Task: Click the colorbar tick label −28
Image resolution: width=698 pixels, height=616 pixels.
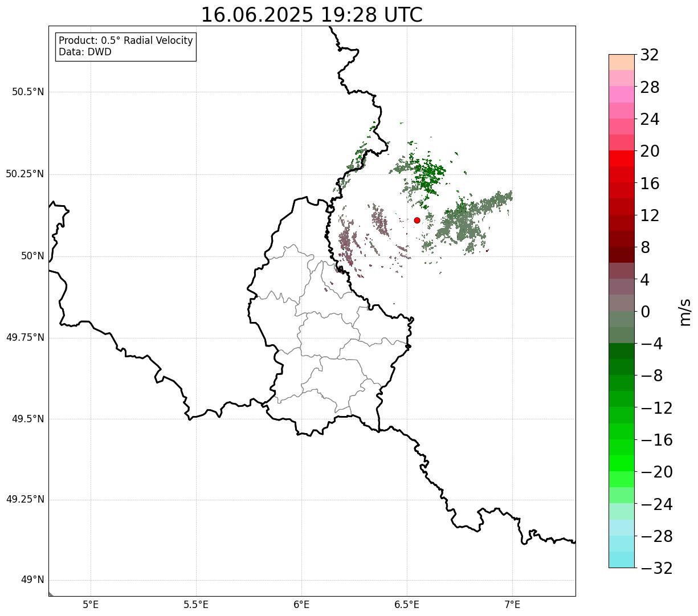Action: pos(656,536)
